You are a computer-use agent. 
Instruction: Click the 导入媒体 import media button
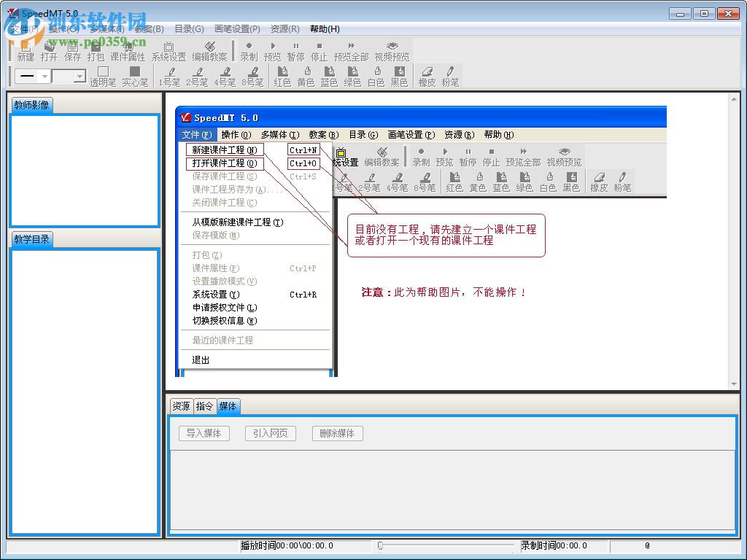(x=204, y=432)
